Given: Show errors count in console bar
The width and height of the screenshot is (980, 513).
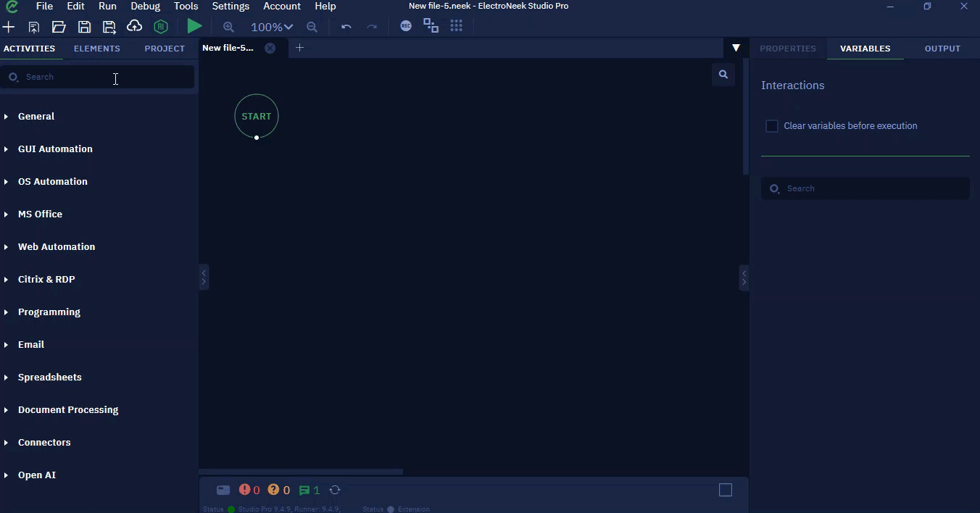Looking at the screenshot, I should point(249,490).
